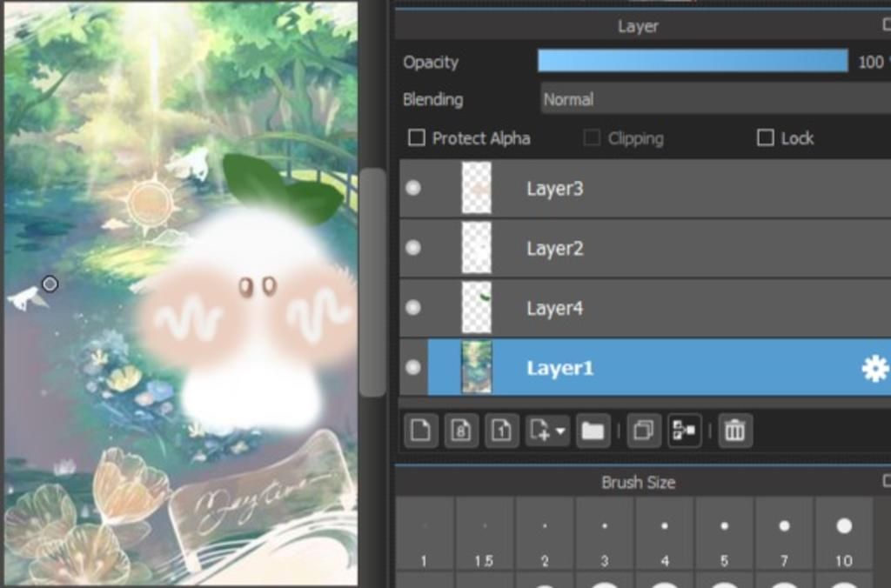891x588 pixels.
Task: Select the Layer4 row
Action: (x=645, y=307)
